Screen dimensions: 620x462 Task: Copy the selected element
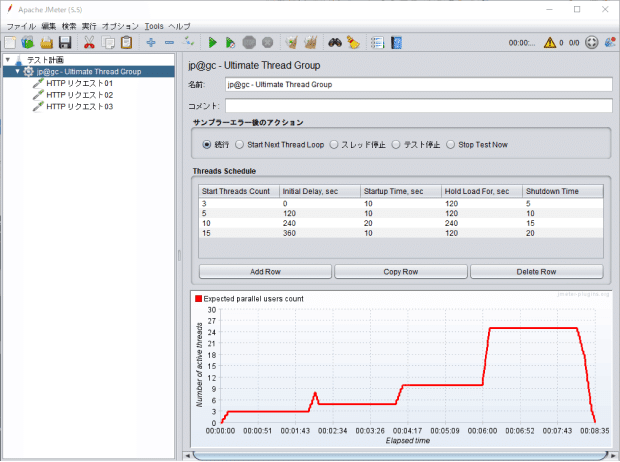tap(108, 42)
